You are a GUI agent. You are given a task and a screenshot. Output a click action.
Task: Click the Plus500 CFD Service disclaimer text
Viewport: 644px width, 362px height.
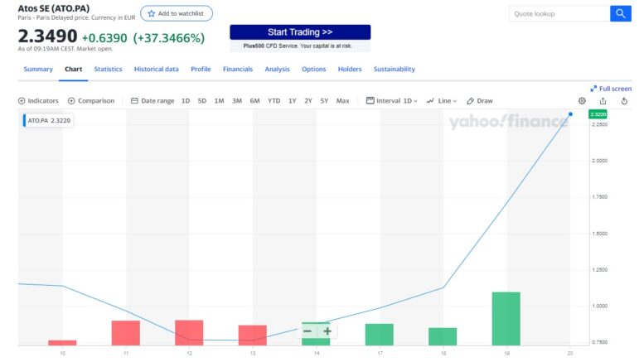point(298,46)
